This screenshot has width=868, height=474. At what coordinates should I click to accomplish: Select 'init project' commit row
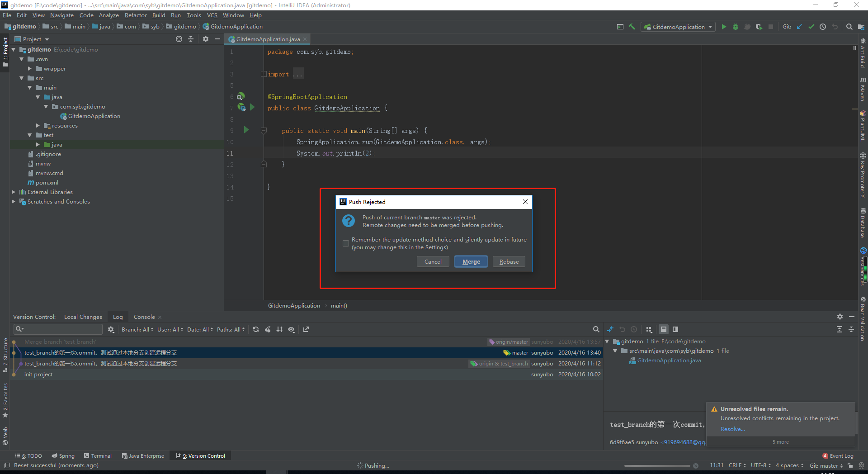coord(307,374)
